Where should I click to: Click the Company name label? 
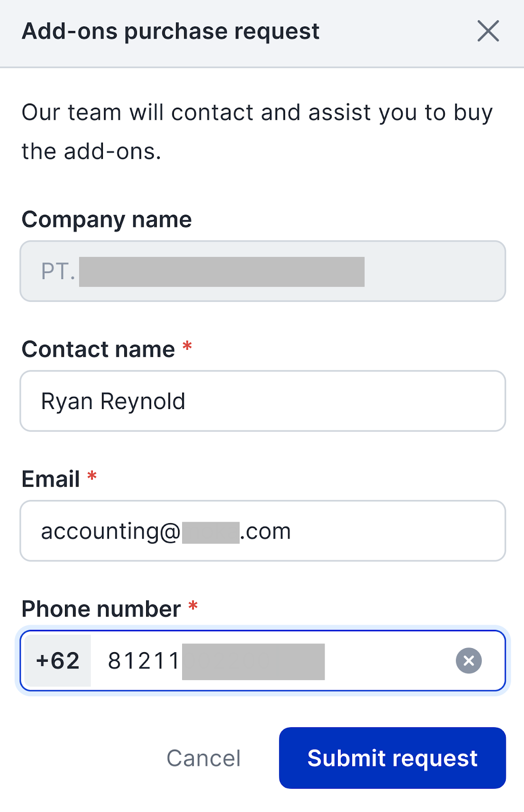pyautogui.click(x=107, y=220)
